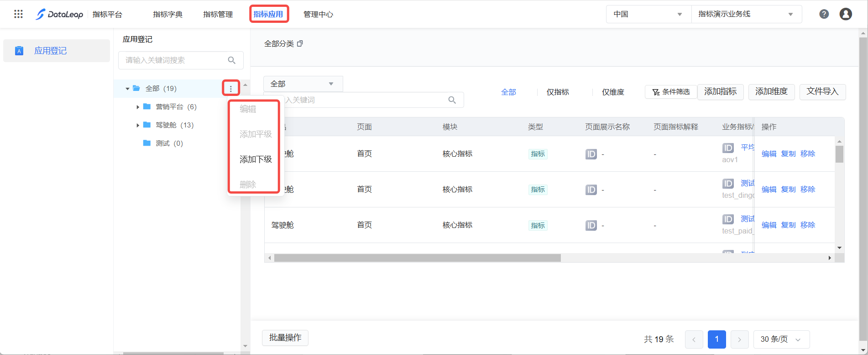Image resolution: width=868 pixels, height=355 pixels.
Task: Click the open folder icon of 全部 (19)
Action: coord(136,88)
